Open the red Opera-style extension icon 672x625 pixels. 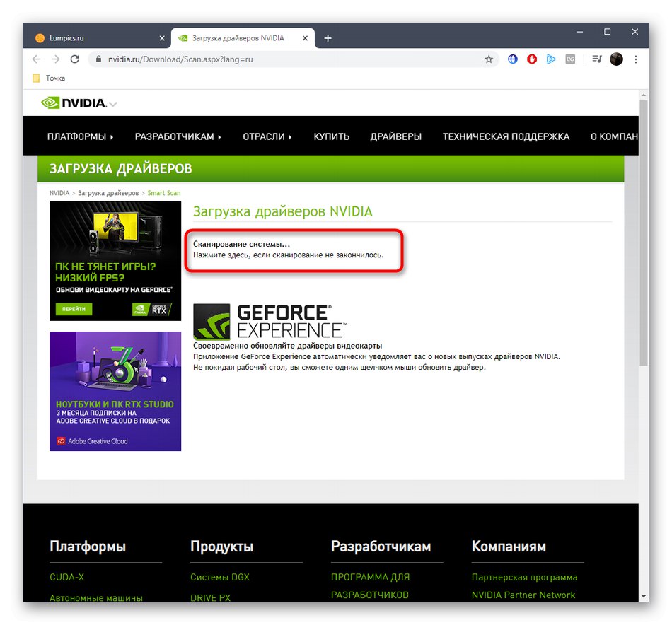532,59
